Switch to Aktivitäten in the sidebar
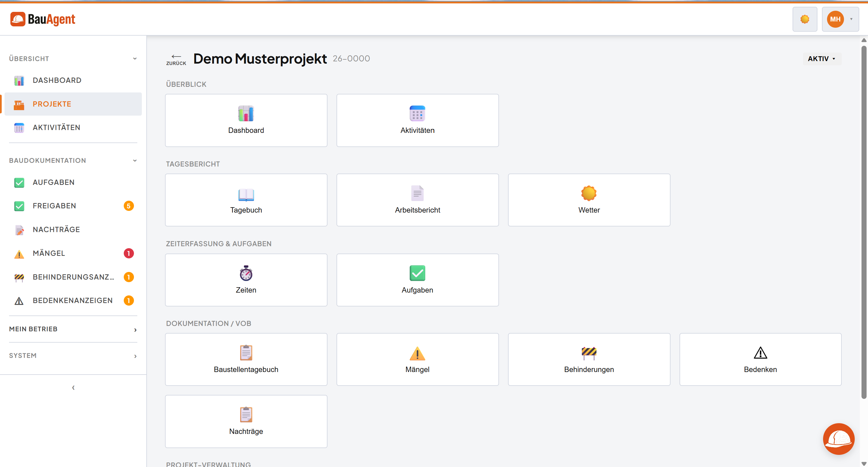 click(56, 127)
